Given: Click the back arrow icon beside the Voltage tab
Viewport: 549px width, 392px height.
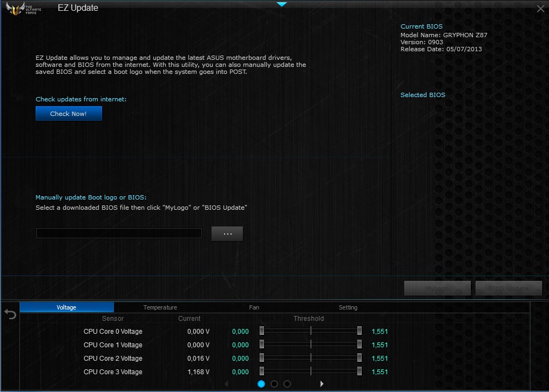Looking at the screenshot, I should (x=10, y=314).
